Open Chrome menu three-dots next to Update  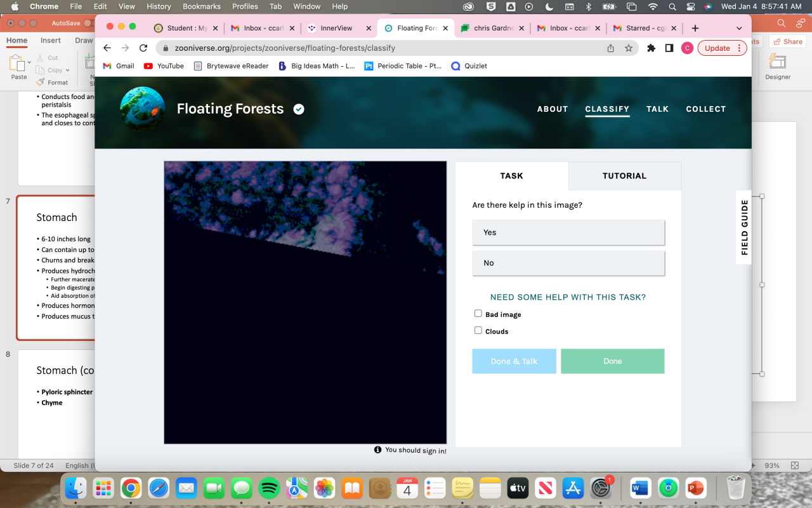[x=739, y=48]
